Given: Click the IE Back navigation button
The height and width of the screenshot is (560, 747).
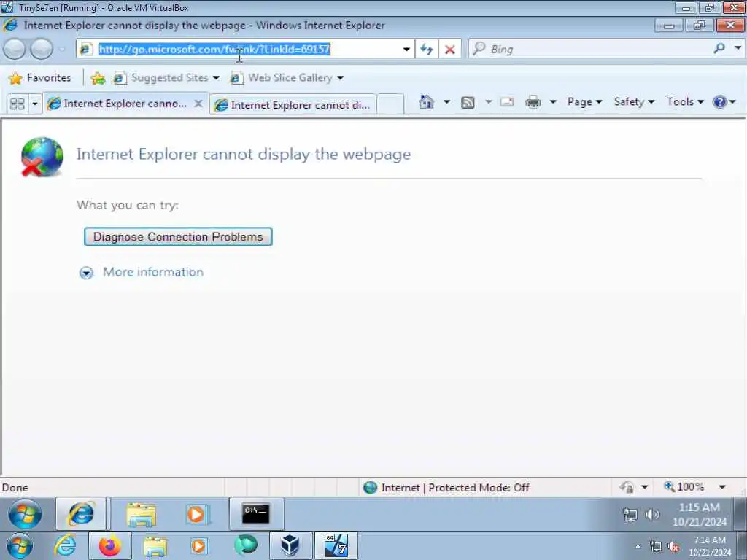Looking at the screenshot, I should tap(15, 49).
